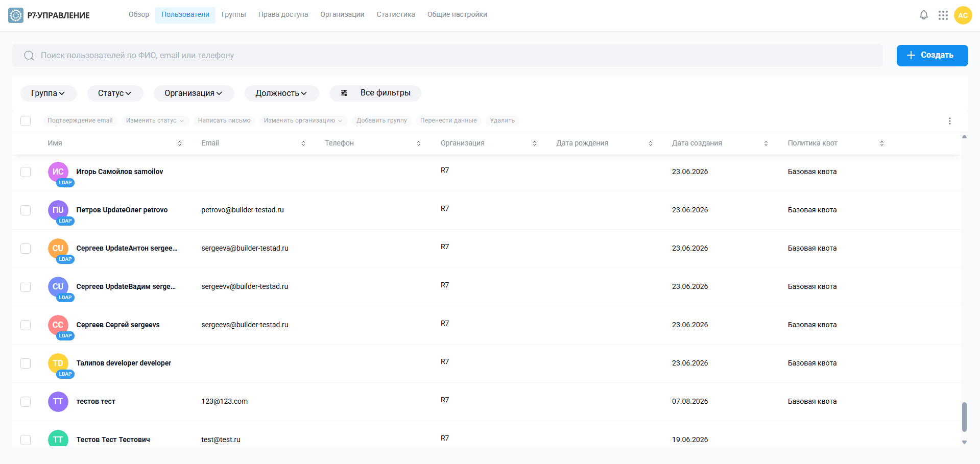
Task: Expand the Организация filter dropdown
Action: pos(194,93)
